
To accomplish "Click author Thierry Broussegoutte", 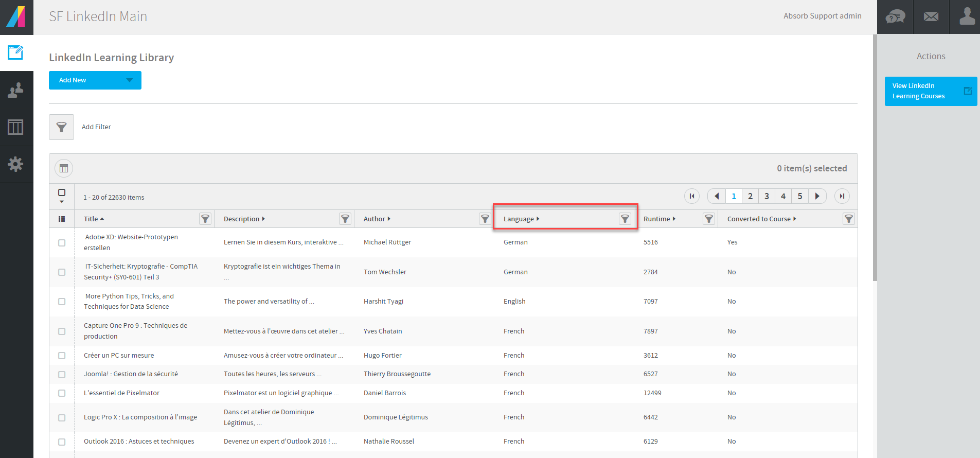I will click(397, 374).
